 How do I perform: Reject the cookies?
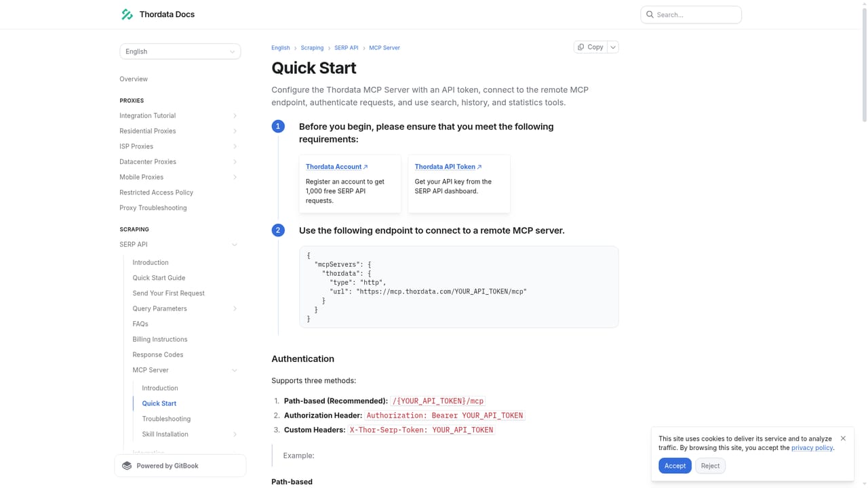tap(710, 466)
